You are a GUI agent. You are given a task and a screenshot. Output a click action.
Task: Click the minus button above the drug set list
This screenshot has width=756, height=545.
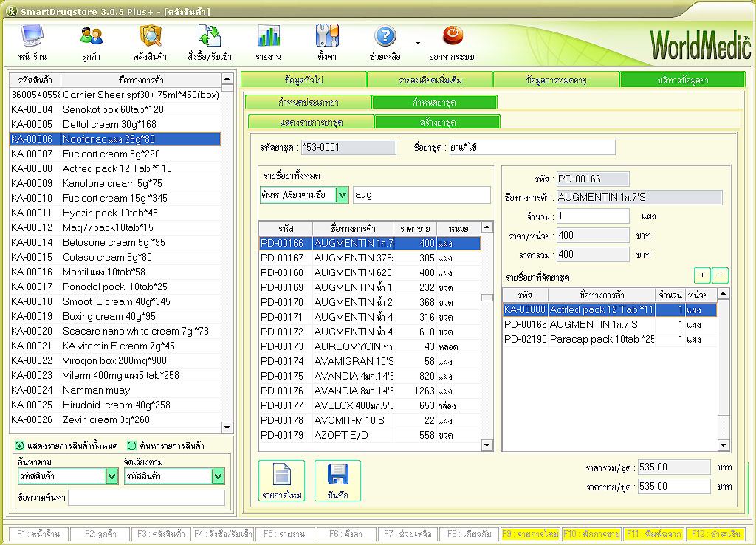pyautogui.click(x=720, y=275)
